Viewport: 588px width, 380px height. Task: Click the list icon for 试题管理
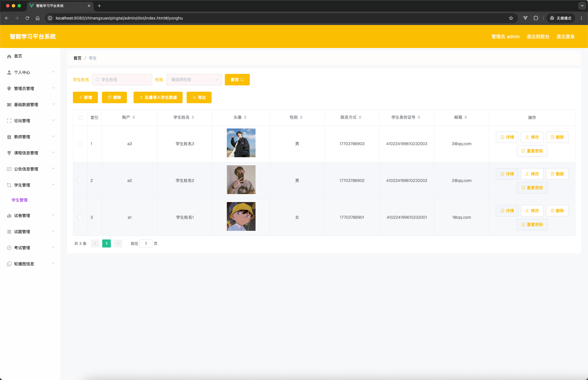tap(9, 232)
